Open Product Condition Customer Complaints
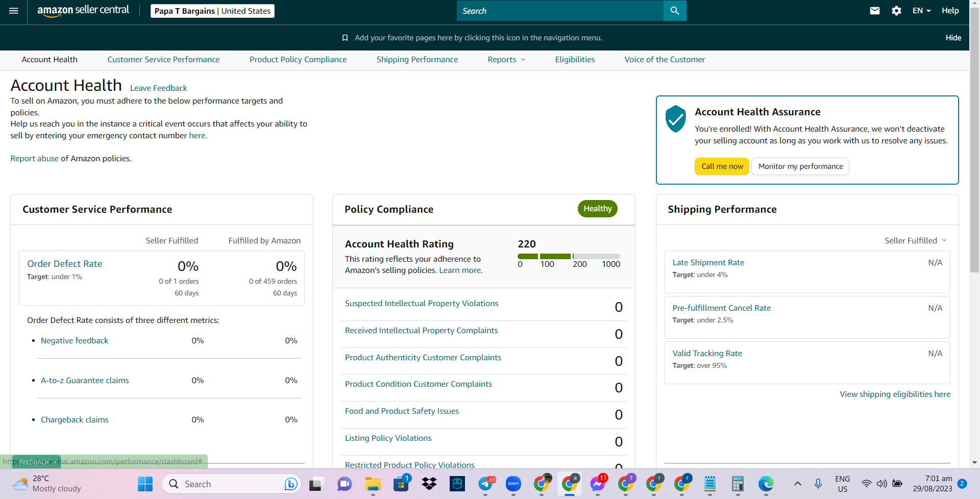The height and width of the screenshot is (499, 980). [419, 384]
